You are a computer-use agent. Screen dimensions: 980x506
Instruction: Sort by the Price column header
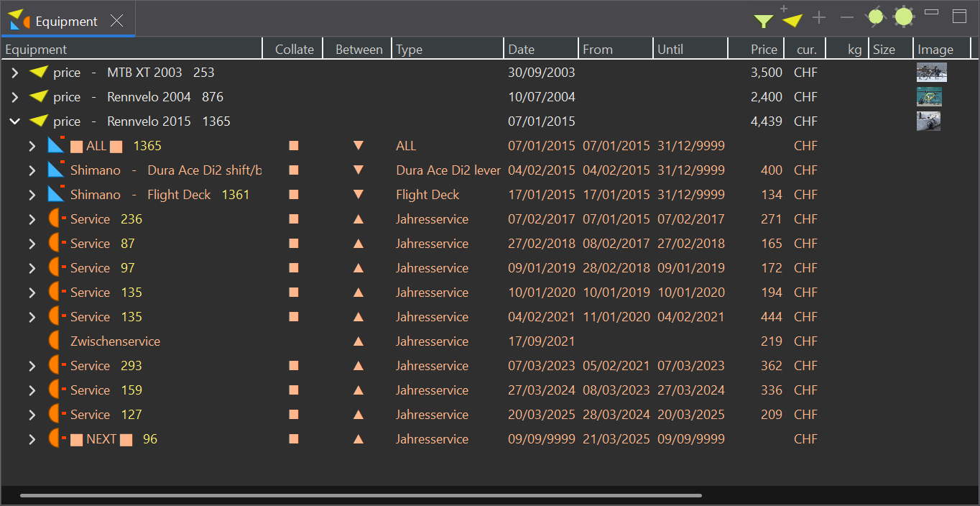764,50
